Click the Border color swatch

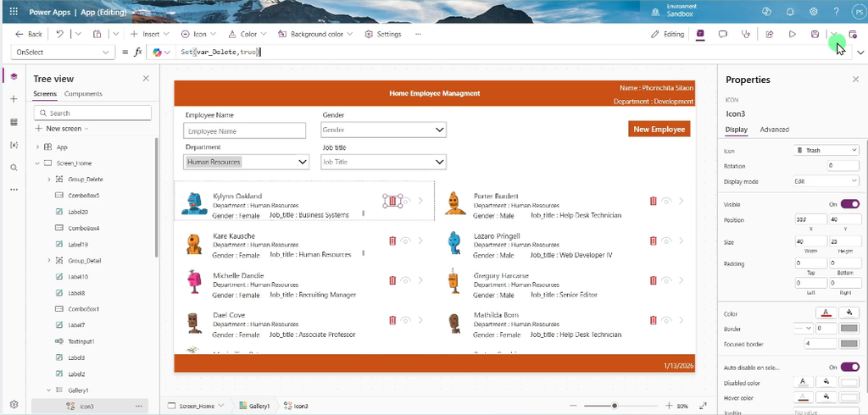pyautogui.click(x=849, y=328)
